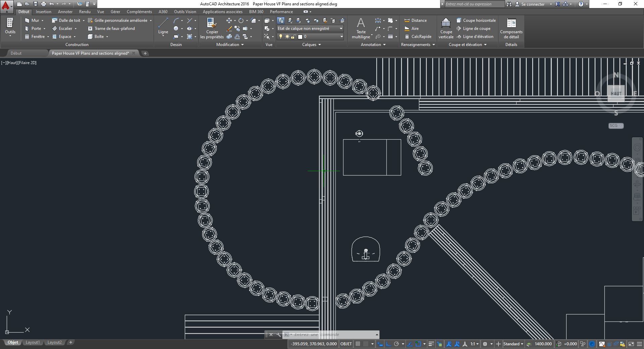This screenshot has width=644, height=349.
Task: Toggle layer 0 on/off light bulb
Action: pos(281,37)
